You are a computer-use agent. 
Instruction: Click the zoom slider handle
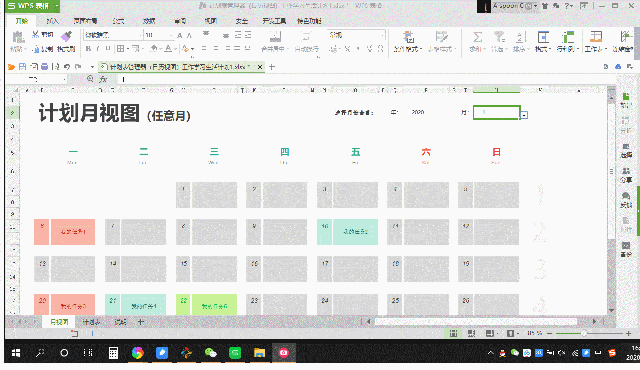click(584, 333)
